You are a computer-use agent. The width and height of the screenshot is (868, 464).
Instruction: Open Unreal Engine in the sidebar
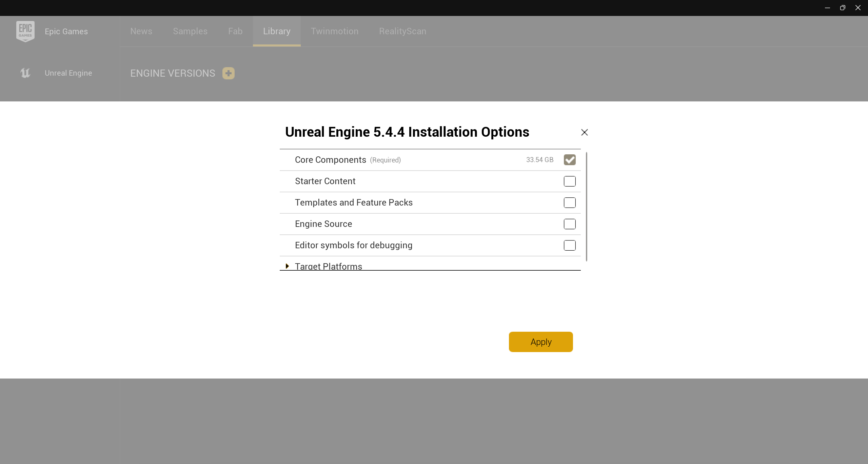point(68,73)
